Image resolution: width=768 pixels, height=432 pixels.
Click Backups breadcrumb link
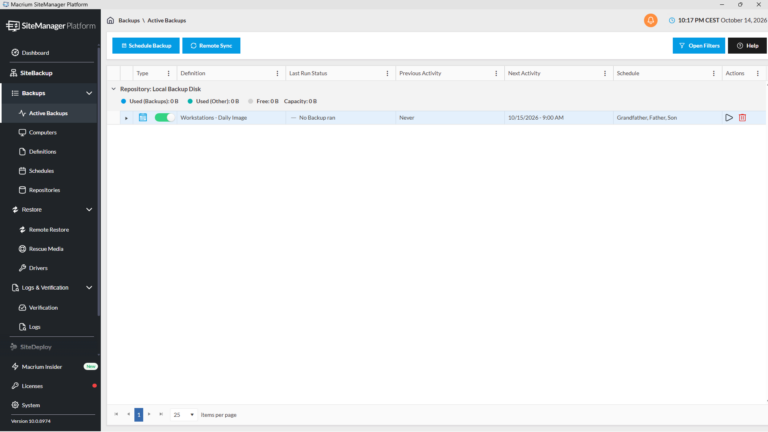[x=129, y=21]
